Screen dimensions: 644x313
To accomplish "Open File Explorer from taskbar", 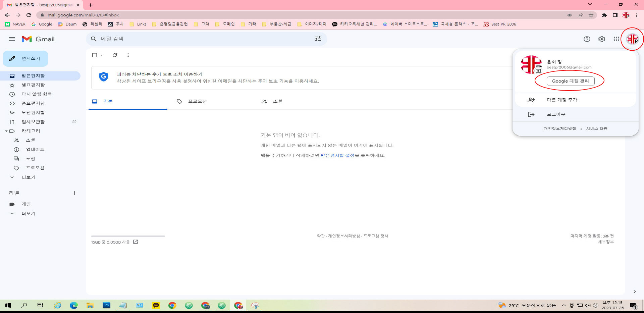I will 90,305.
